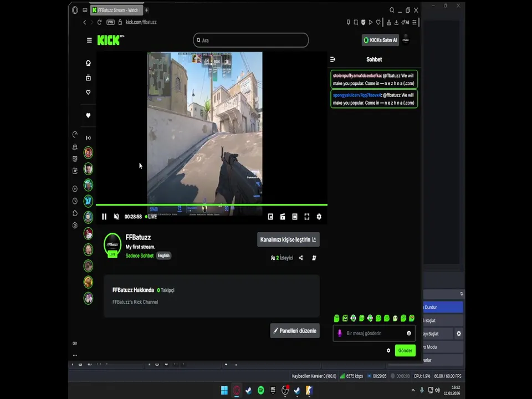Go to Kick home via sidebar icon

point(88,63)
